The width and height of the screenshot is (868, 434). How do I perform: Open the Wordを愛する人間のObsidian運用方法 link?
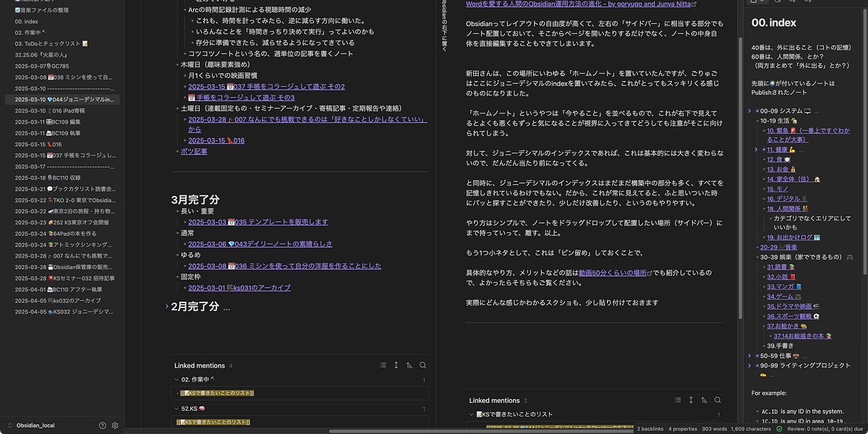[581, 4]
